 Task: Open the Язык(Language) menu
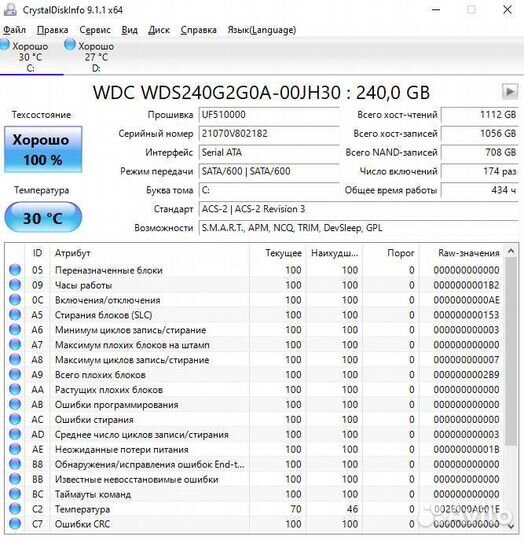(262, 30)
